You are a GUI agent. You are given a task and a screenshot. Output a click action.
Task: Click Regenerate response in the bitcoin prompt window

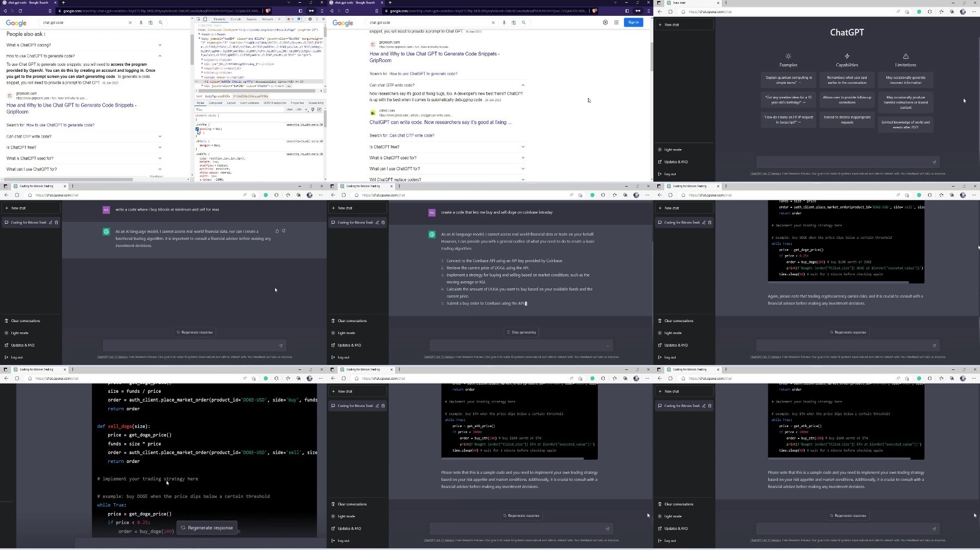195,332
